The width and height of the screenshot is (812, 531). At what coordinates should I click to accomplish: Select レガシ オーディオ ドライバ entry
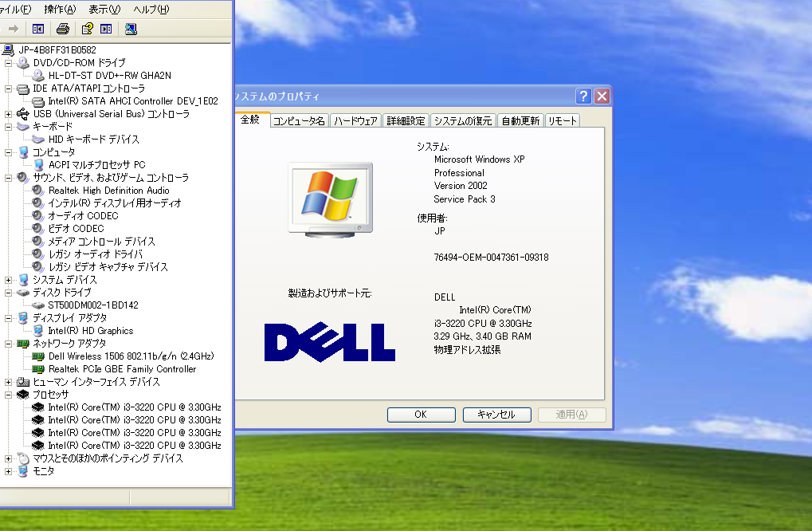click(96, 254)
